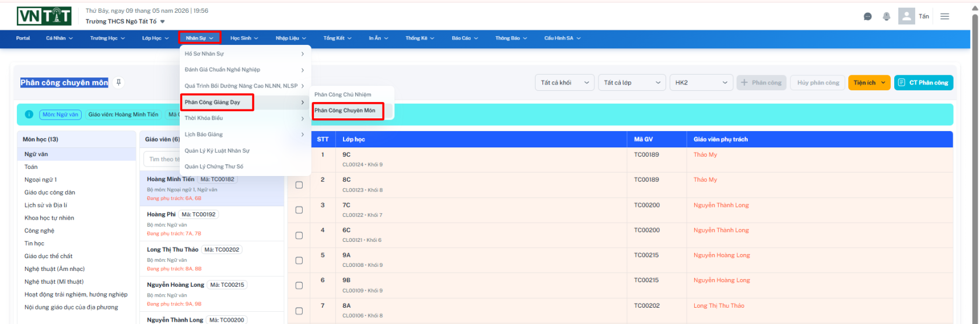Click the user avatar picture

point(907,16)
